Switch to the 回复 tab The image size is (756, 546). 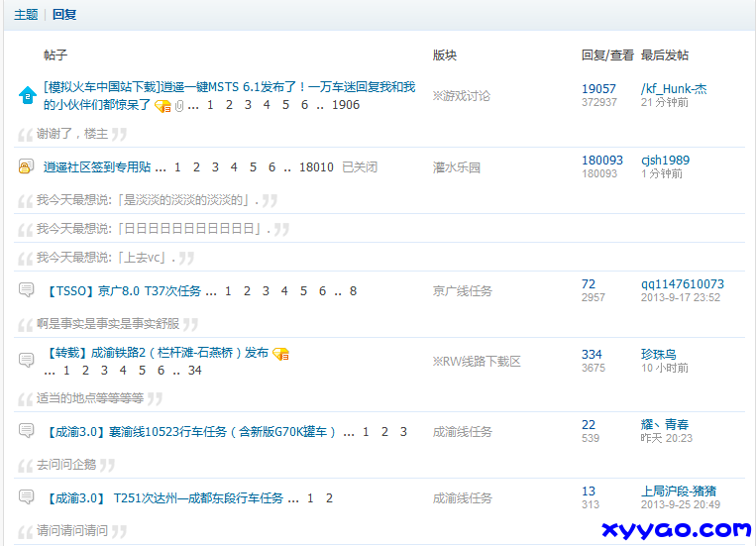(x=64, y=15)
